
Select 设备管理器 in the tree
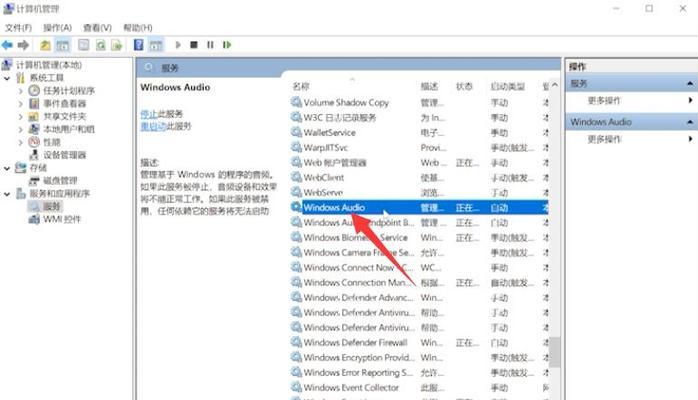click(65, 155)
